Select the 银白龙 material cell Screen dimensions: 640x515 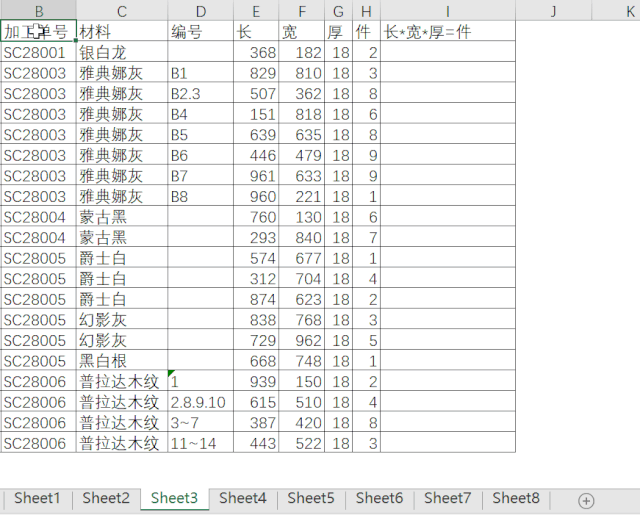(122, 52)
